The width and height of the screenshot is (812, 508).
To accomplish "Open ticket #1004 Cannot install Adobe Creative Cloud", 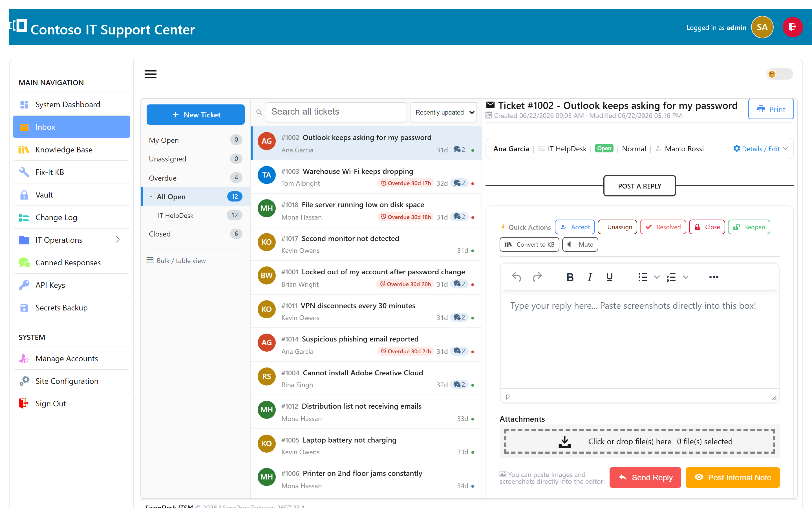I will coord(366,378).
